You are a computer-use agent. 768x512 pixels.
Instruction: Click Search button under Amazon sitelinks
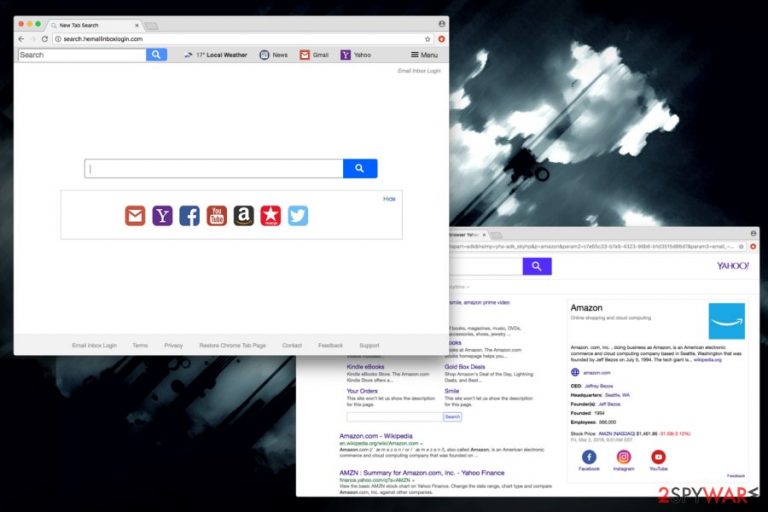tap(453, 417)
